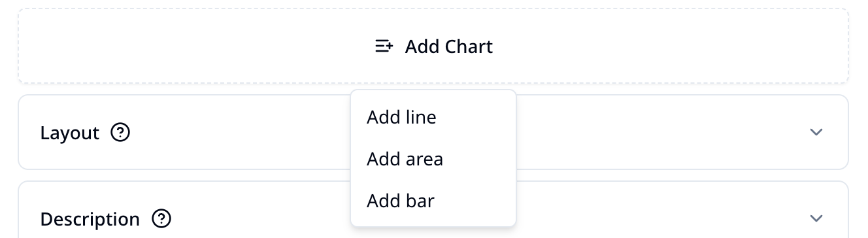Click the Description section title
The width and height of the screenshot is (868, 238).
click(x=90, y=219)
